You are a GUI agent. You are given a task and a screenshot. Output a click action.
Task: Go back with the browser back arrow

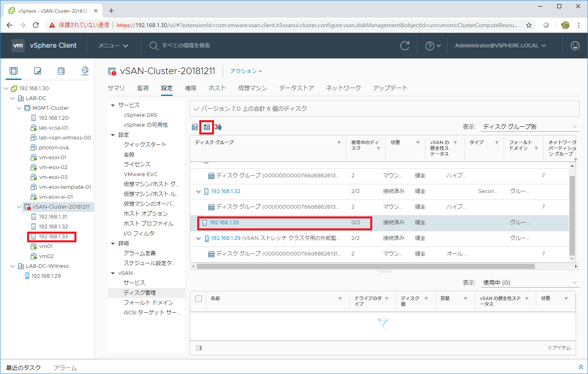pyautogui.click(x=9, y=25)
